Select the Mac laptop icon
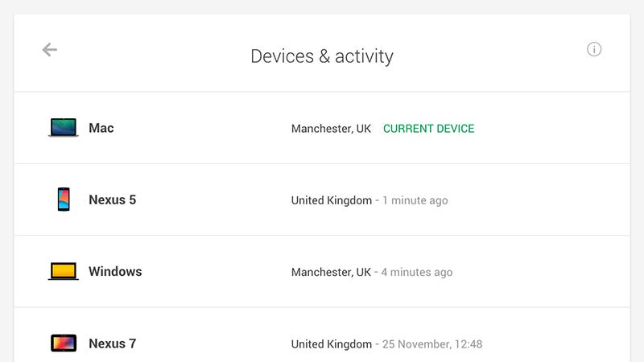The width and height of the screenshot is (644, 362). pos(64,127)
